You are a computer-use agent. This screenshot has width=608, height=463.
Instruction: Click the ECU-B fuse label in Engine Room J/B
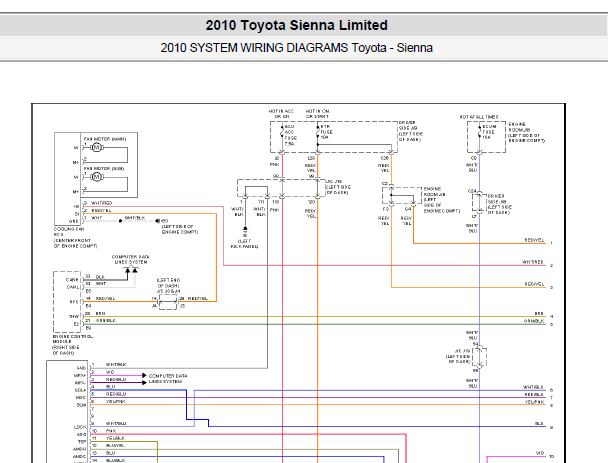click(x=488, y=132)
